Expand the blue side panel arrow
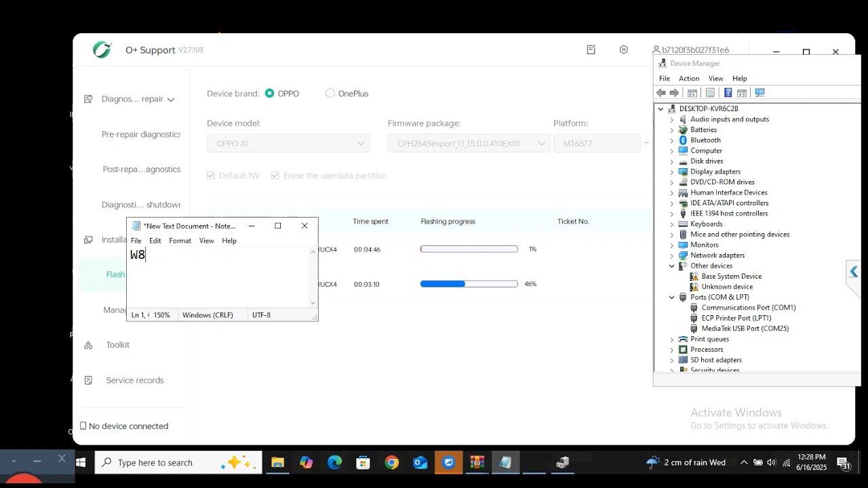The height and width of the screenshot is (488, 868). click(x=854, y=272)
